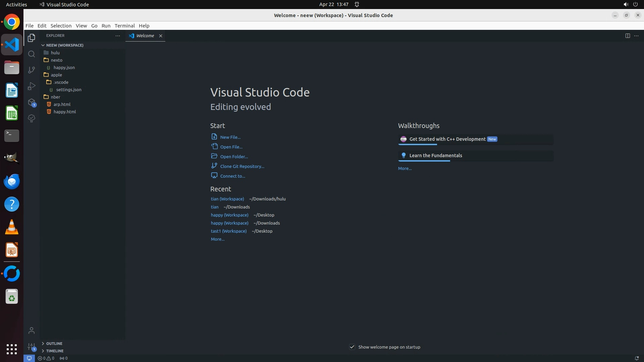Screen dimensions: 644x362
Task: Open the Selection menu
Action: tap(61, 26)
